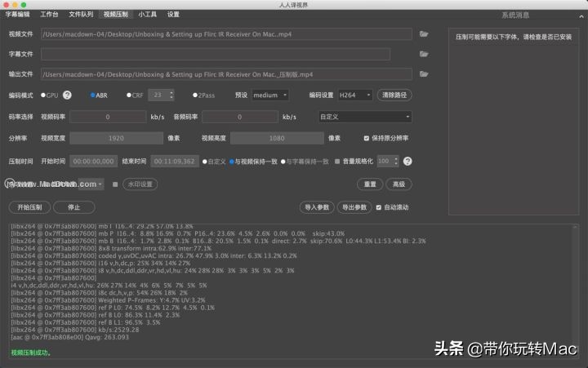Go to the 设置 tab
The width and height of the screenshot is (588, 368).
(173, 14)
